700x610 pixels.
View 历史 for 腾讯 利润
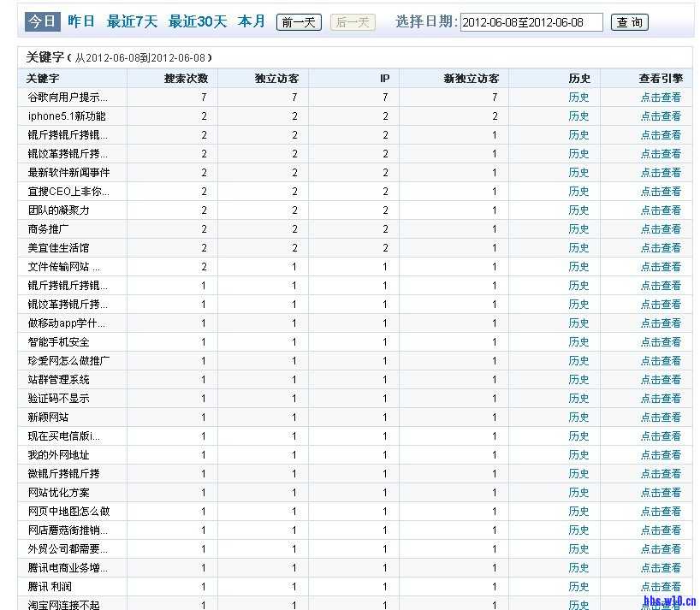click(579, 586)
